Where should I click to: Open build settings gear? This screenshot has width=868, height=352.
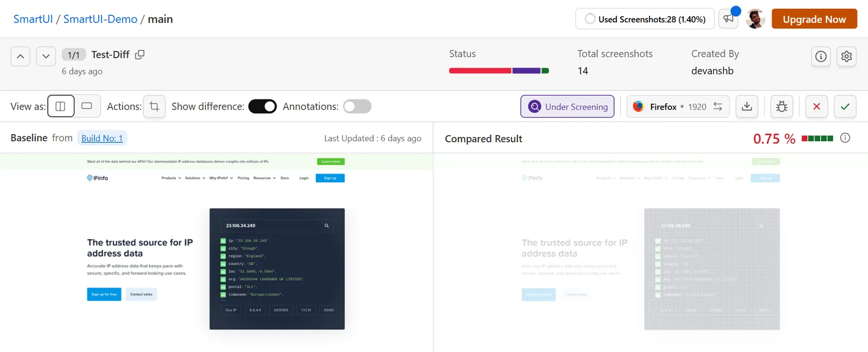pos(846,56)
